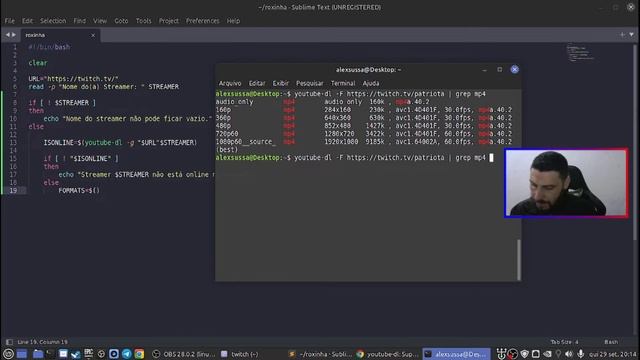Open Sublime Text Help menu
The width and height of the screenshot is (640, 360).
pos(233,21)
